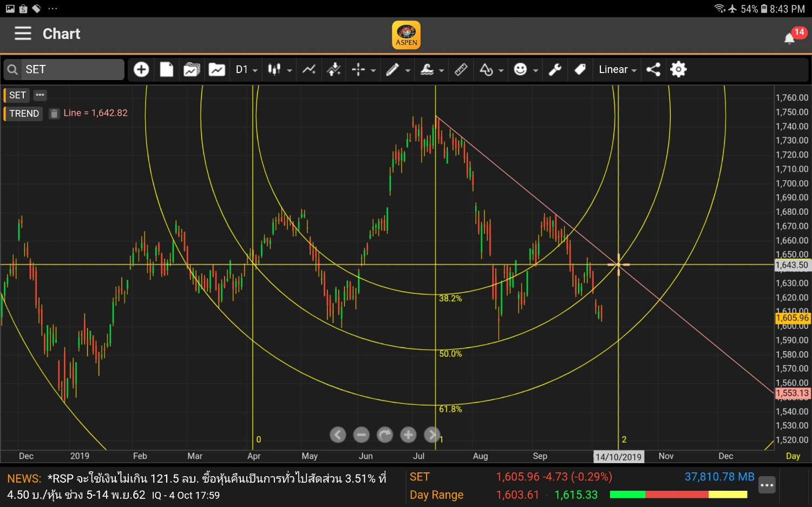Open the hamburger navigation menu
This screenshot has height=507, width=812.
point(23,34)
